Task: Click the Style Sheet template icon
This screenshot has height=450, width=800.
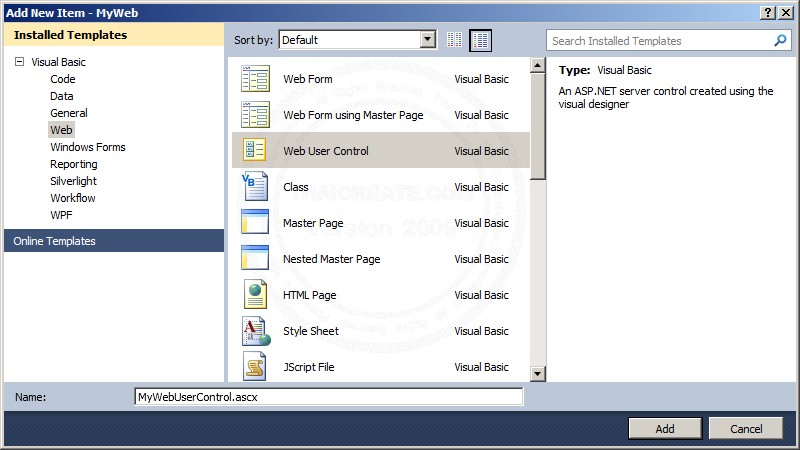Action: click(256, 331)
